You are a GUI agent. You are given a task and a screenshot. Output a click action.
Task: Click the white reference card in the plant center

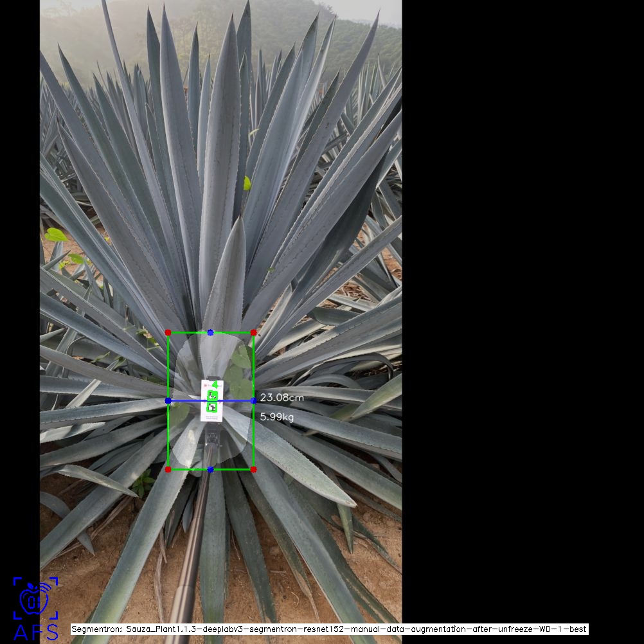pyautogui.click(x=211, y=416)
